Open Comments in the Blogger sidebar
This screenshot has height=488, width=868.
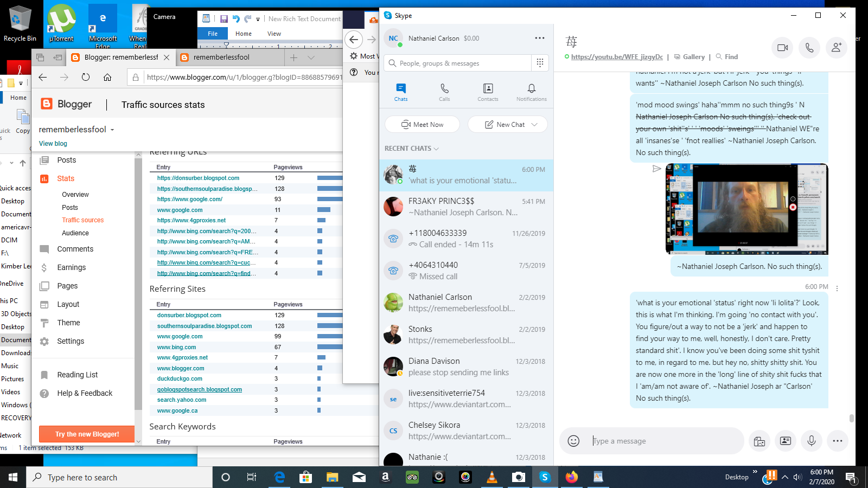75,249
